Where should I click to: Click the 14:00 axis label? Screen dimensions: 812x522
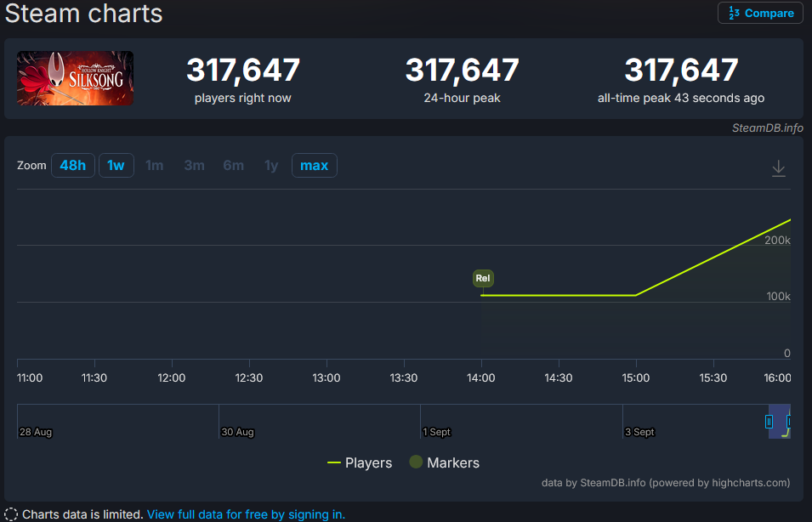(x=481, y=377)
